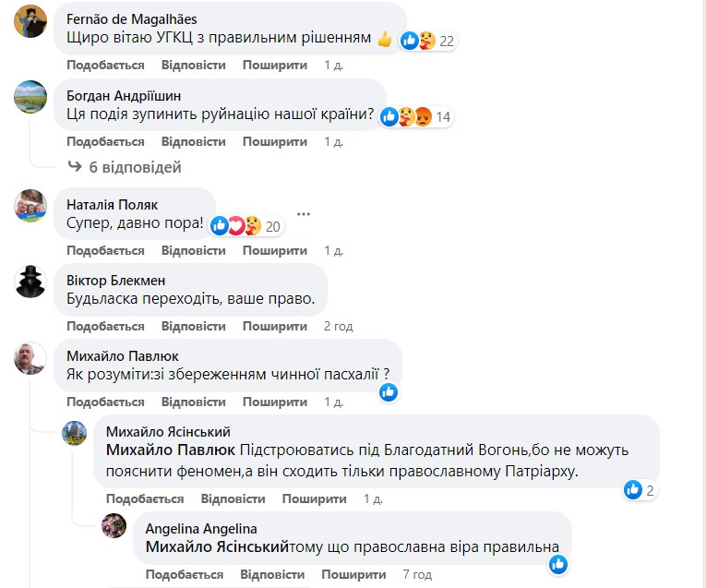Click like reaction on Михайло Павлюк comment

coord(388,392)
